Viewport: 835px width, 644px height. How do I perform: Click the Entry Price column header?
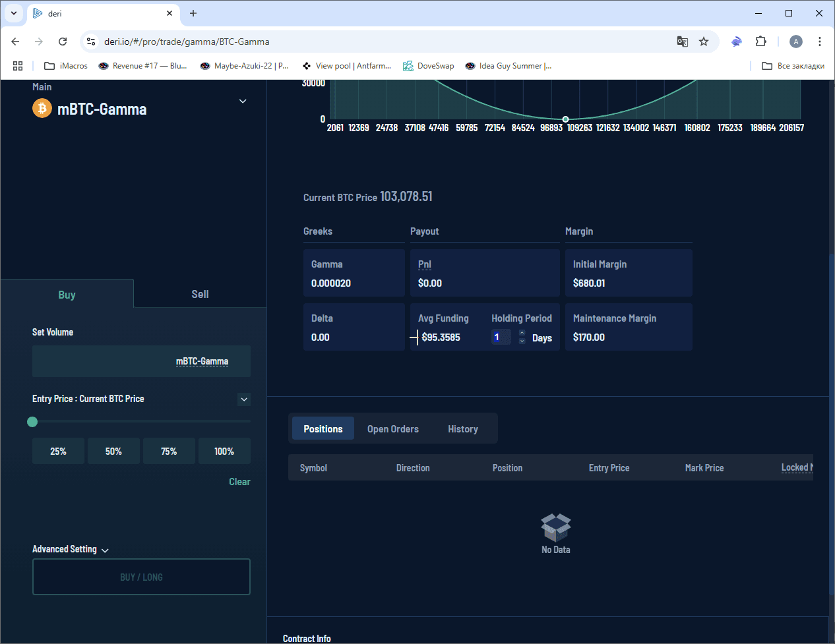click(x=609, y=467)
